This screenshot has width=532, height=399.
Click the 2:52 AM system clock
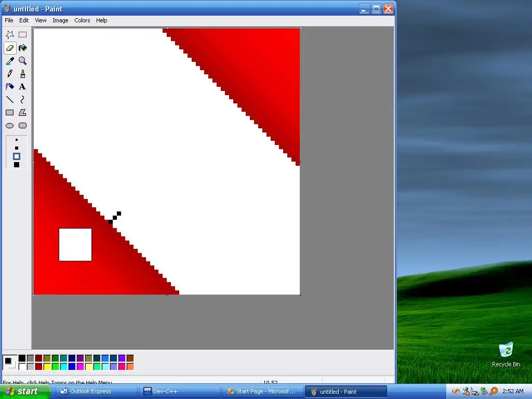(513, 391)
